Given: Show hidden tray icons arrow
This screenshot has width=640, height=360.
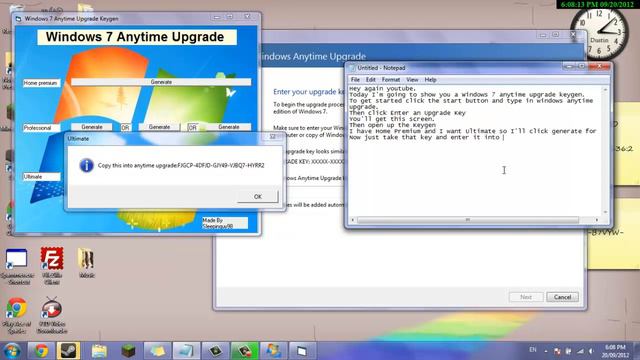Looking at the screenshot, I should pos(546,351).
